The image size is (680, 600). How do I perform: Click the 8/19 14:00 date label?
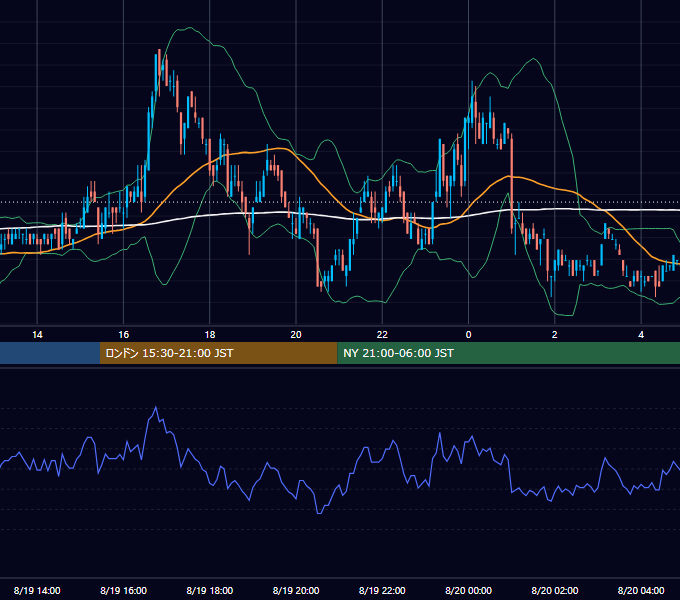point(37,590)
